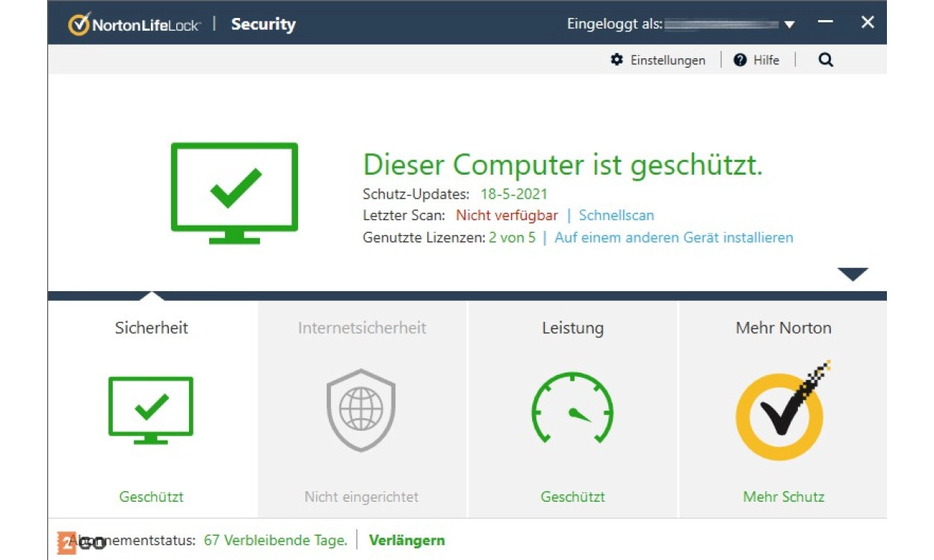Click Verlängern to renew subscription
This screenshot has height=560, width=934.
click(x=406, y=540)
